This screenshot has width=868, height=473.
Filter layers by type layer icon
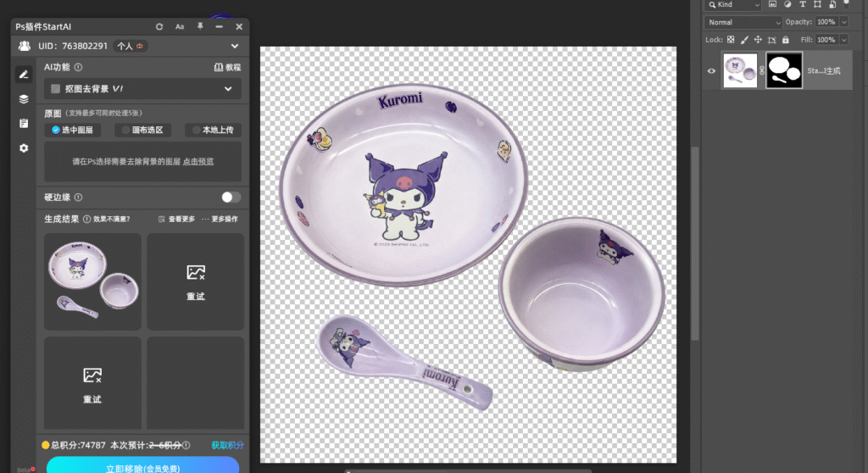(802, 4)
